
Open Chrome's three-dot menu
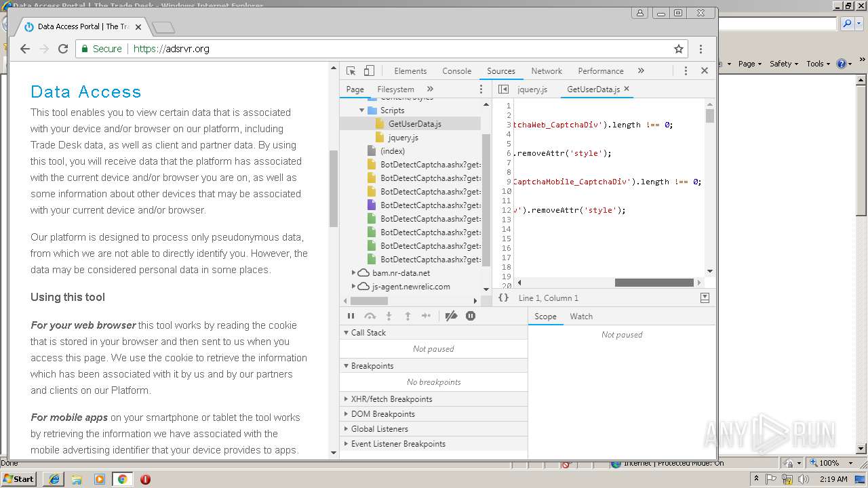click(x=701, y=49)
